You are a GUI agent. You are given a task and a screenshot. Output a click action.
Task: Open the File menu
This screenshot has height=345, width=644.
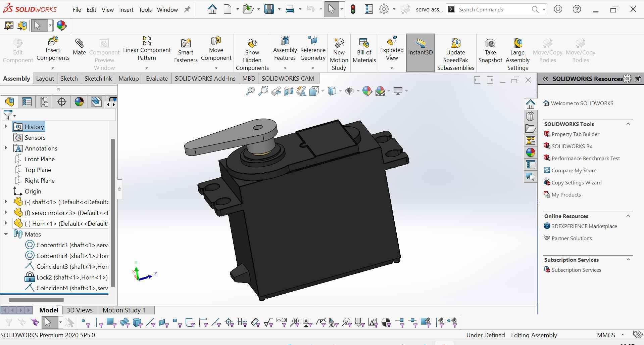77,10
